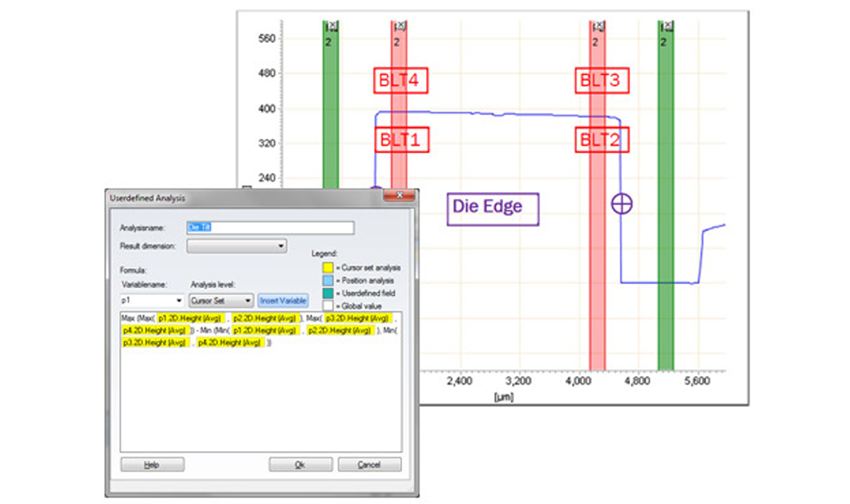
Task: Select the BLT4 label on chart
Action: click(x=400, y=81)
